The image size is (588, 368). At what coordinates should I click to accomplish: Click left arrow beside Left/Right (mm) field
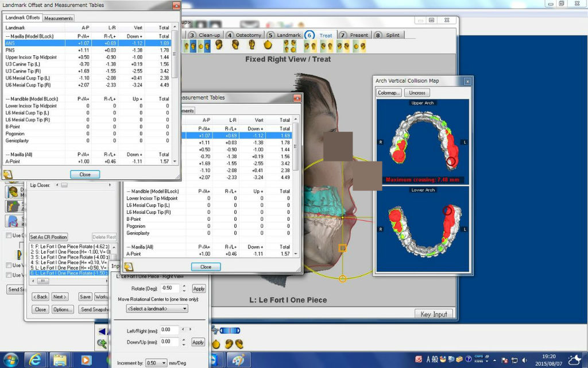coord(183,329)
